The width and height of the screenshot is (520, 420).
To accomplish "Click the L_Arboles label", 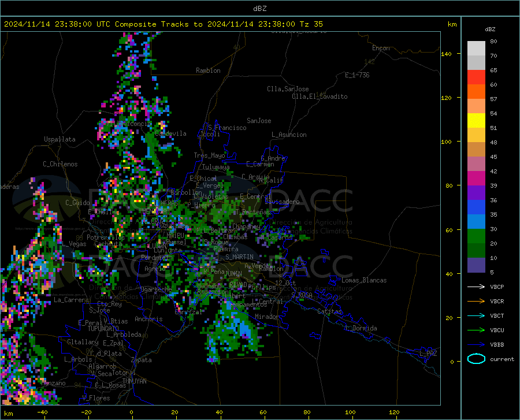I will point(78,359).
